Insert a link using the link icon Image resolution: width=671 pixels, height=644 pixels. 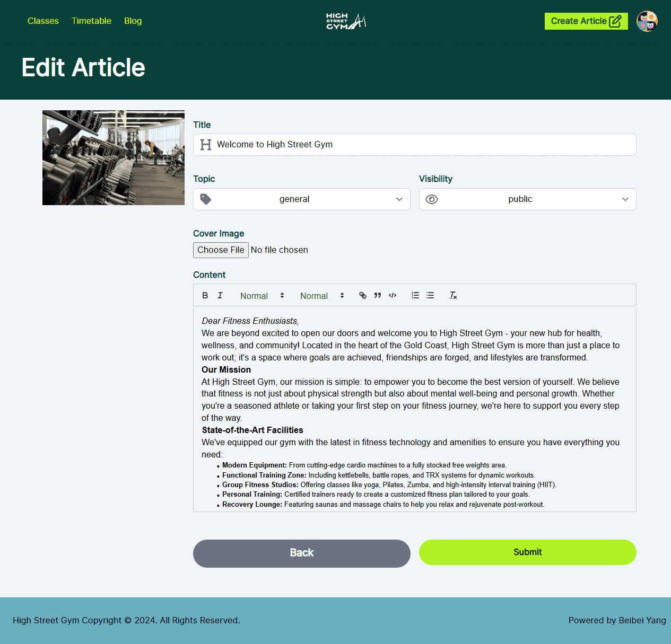click(x=363, y=295)
